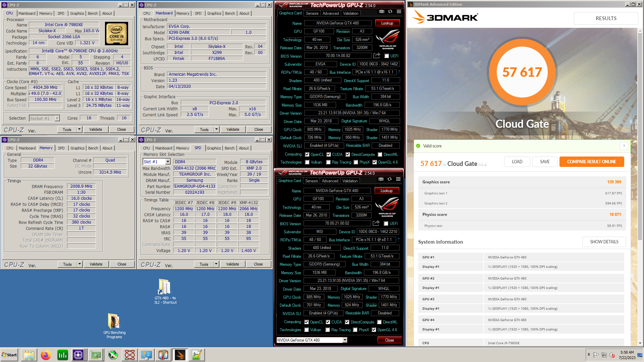This screenshot has width=644, height=362.
Task: Refresh the MSI GPU-Z window readings
Action: point(389,179)
